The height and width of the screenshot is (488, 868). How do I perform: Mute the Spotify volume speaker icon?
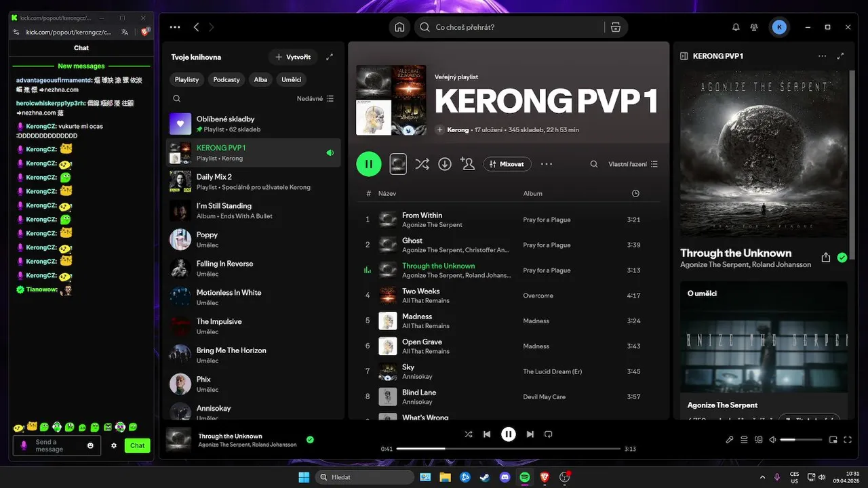click(x=772, y=440)
